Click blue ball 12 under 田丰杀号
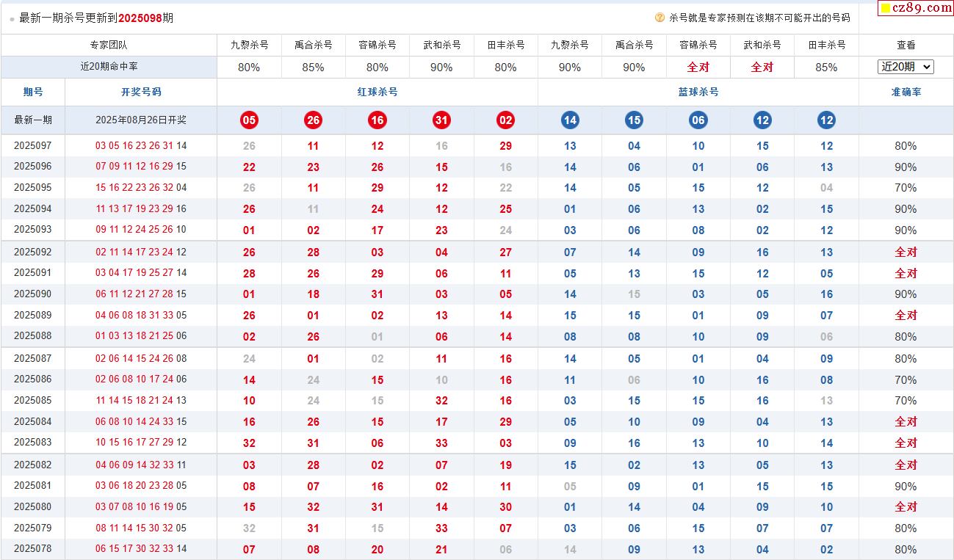954x560 pixels. pyautogui.click(x=827, y=120)
